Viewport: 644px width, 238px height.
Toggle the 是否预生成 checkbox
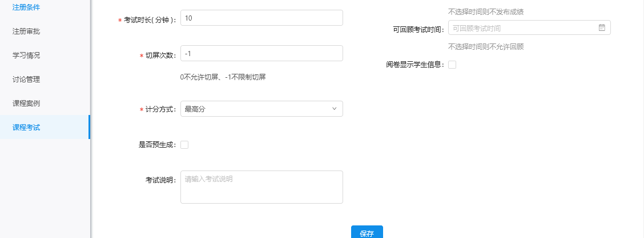click(184, 145)
